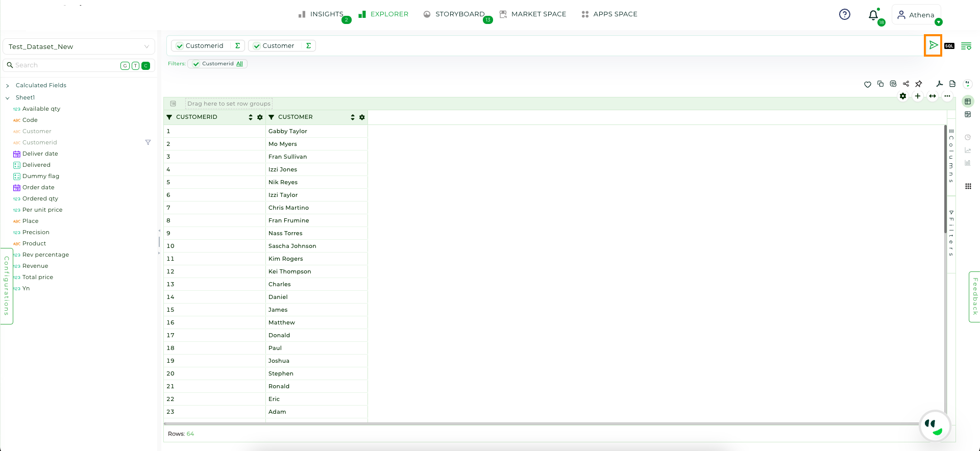
Task: Go to the STORYBOARD tab
Action: point(454,14)
